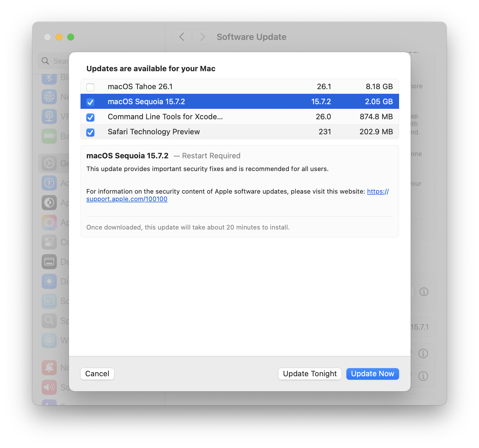Open Displays settings from the sidebar
The image size is (479, 448).
tap(49, 281)
